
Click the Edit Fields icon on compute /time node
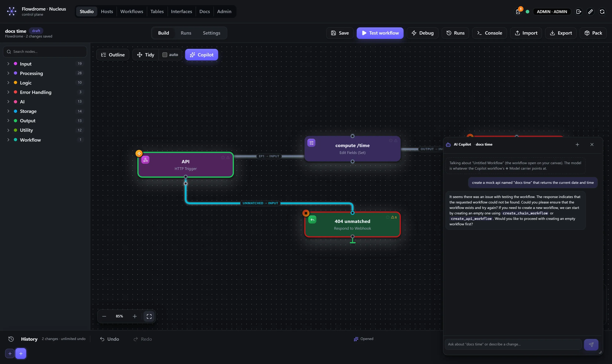tap(311, 143)
